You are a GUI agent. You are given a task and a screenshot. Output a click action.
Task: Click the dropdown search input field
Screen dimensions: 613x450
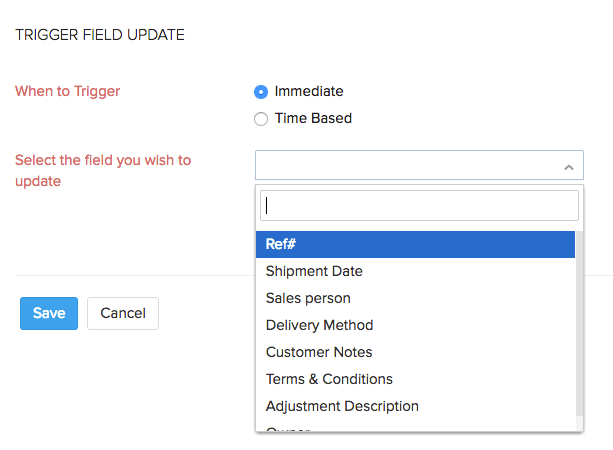(x=419, y=206)
